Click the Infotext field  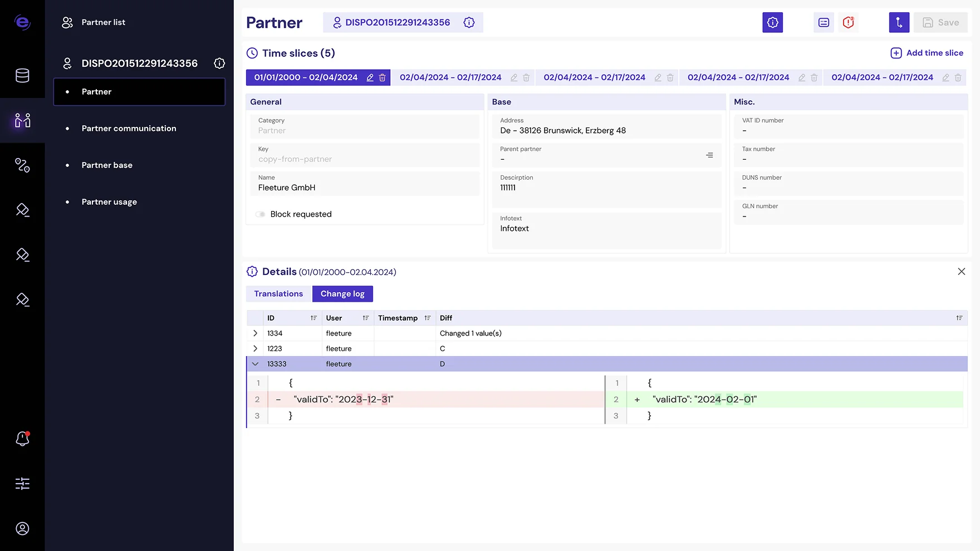(x=606, y=230)
